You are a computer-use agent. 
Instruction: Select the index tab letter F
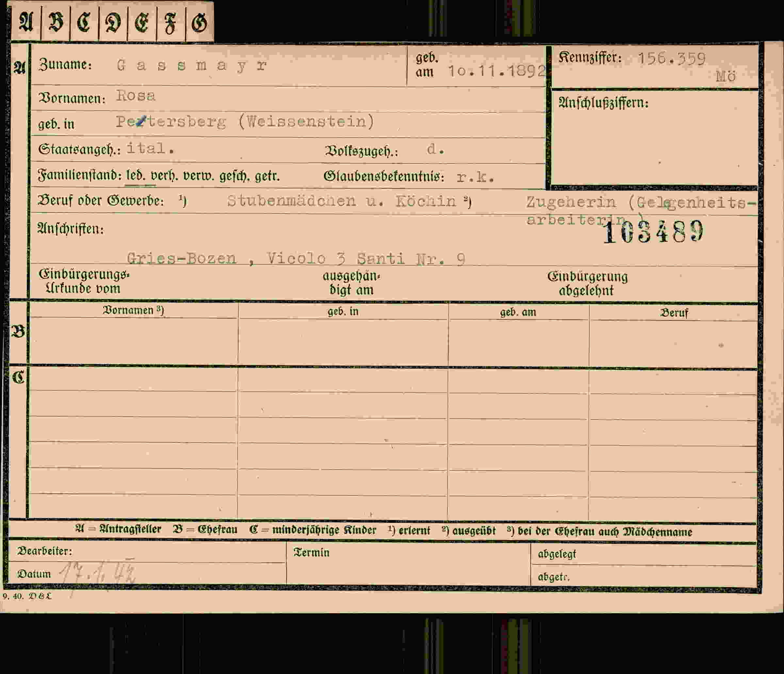tap(171, 24)
